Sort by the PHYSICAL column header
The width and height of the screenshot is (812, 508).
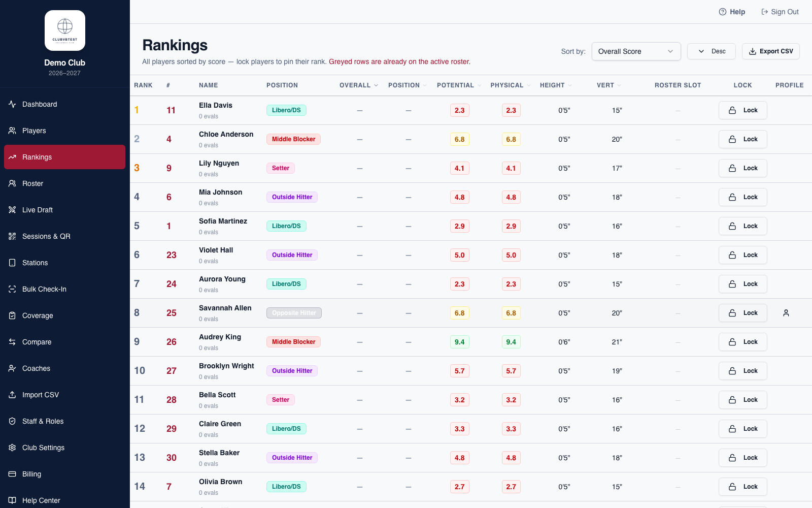click(x=511, y=85)
